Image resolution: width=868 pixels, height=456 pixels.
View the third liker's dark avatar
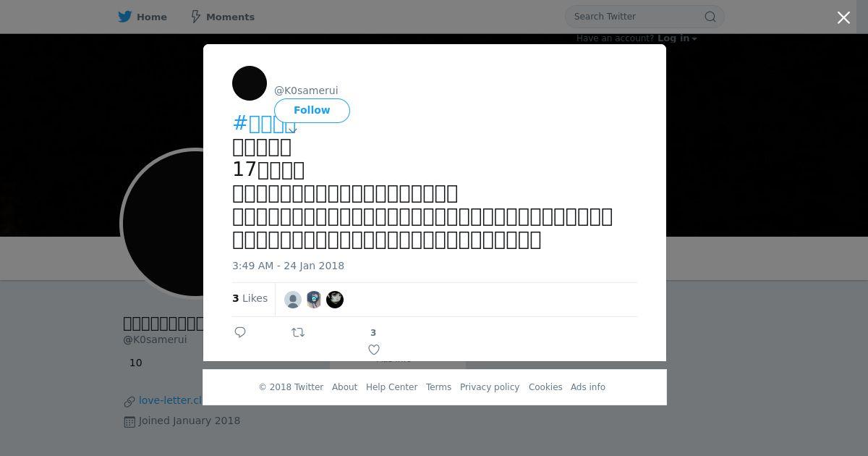click(x=335, y=300)
